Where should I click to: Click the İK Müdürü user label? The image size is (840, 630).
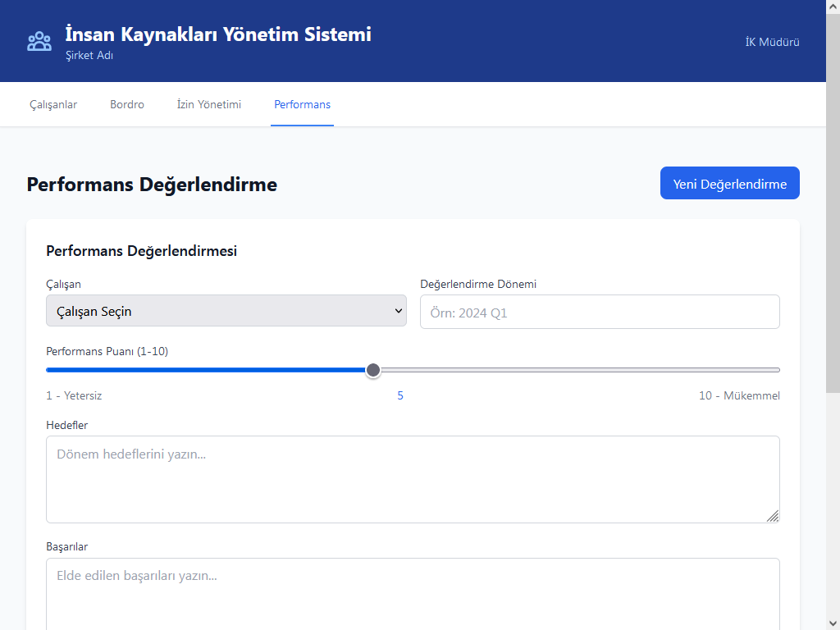772,43
